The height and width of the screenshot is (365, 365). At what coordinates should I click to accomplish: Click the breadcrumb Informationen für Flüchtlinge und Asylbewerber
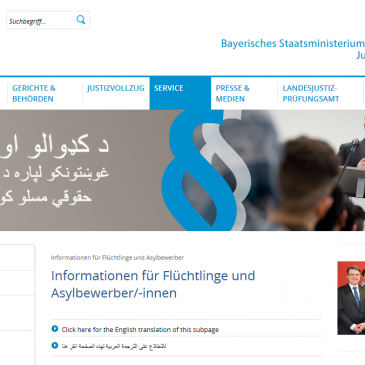[x=117, y=258]
